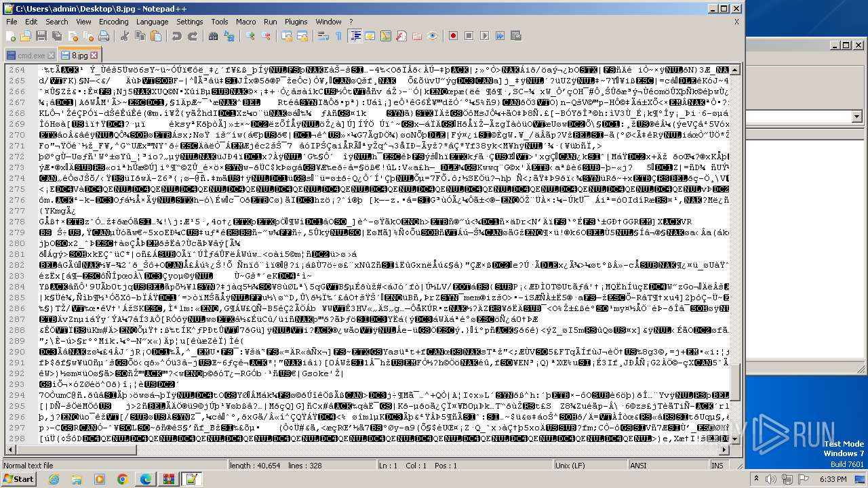Switch to the cmd.exe tab
Viewport: 868px width, 488px height.
click(31, 56)
